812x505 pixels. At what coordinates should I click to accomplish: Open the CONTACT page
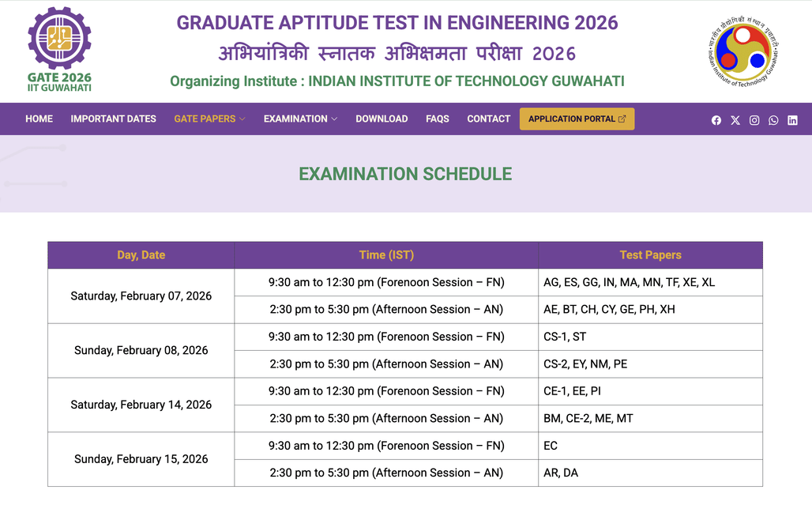pyautogui.click(x=488, y=119)
